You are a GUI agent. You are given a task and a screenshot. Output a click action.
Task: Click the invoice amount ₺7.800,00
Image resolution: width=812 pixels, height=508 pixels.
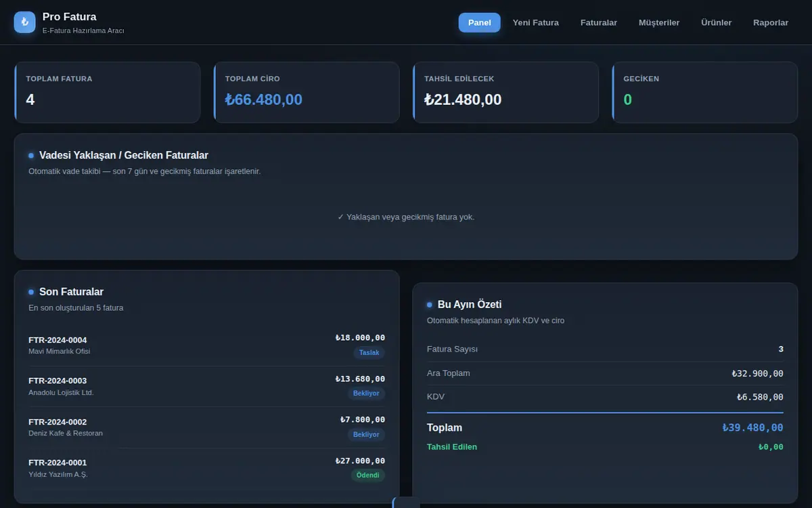[363, 420]
